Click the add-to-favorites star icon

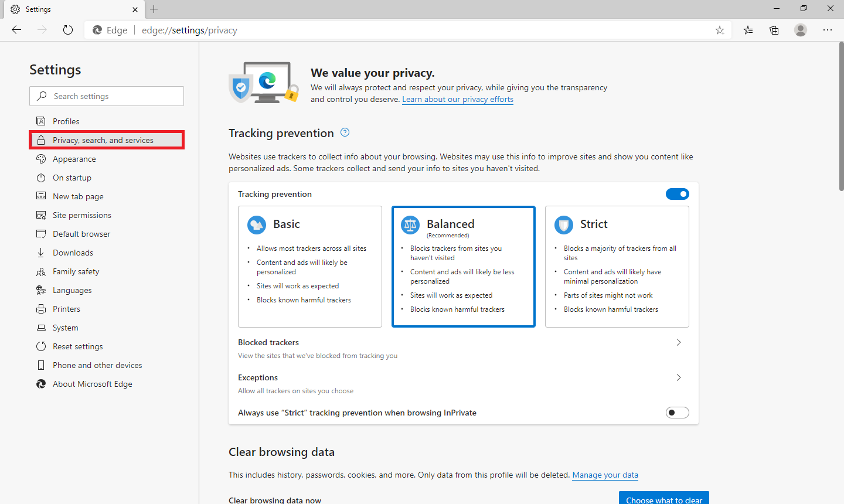coord(720,29)
